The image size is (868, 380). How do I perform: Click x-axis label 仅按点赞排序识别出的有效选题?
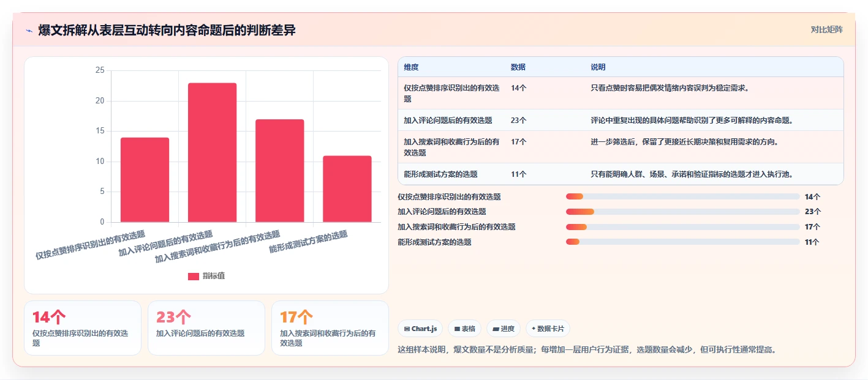coord(91,245)
